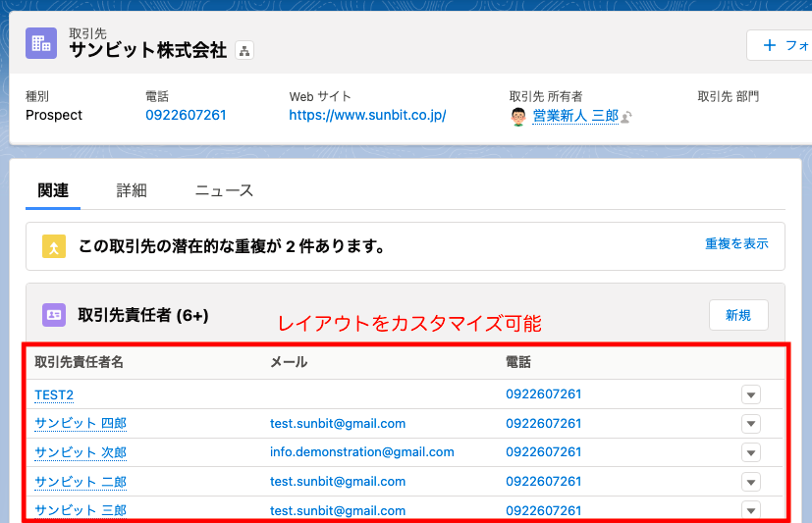812x523 pixels.
Task: Click the メール column header
Action: (289, 362)
